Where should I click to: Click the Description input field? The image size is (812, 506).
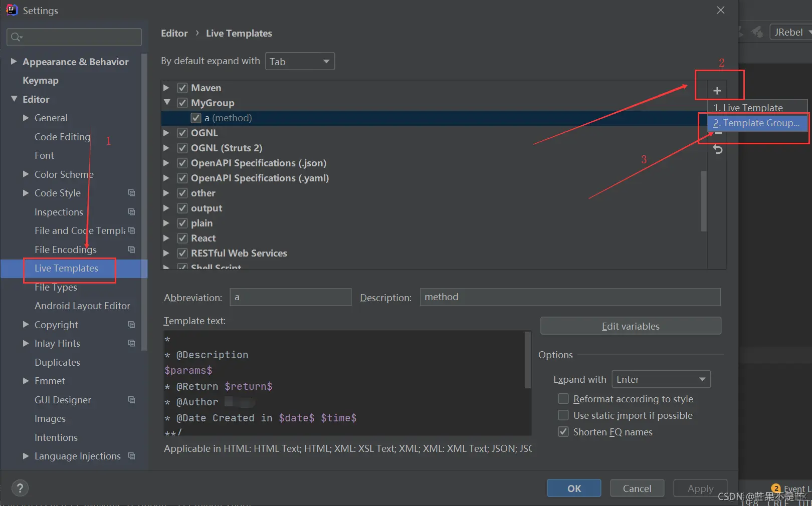click(x=570, y=297)
